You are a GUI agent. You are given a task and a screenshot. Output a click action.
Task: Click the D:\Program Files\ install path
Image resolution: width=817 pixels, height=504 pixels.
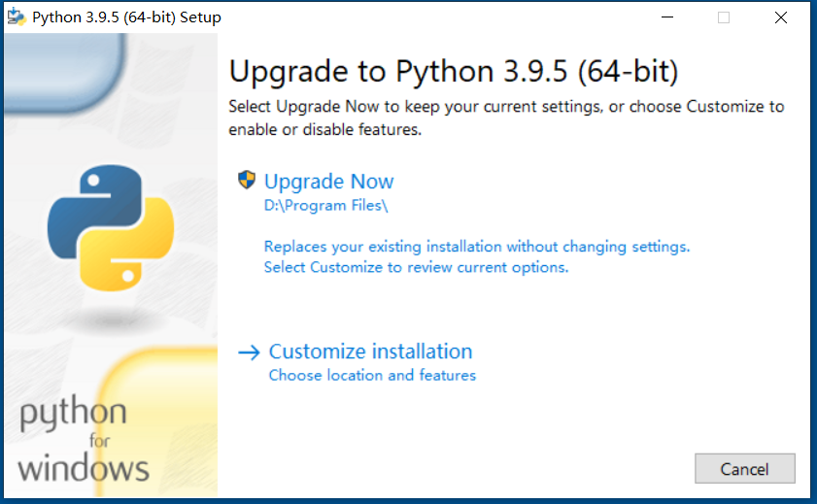pos(325,205)
